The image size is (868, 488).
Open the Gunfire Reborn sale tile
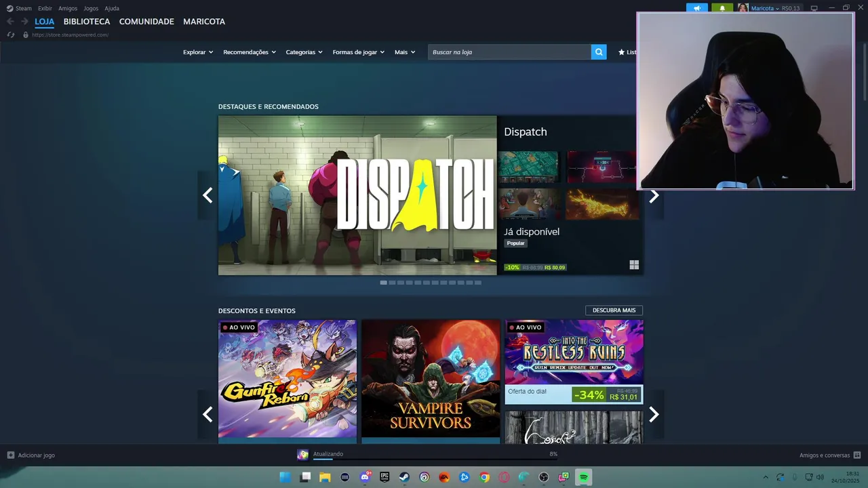(x=288, y=381)
